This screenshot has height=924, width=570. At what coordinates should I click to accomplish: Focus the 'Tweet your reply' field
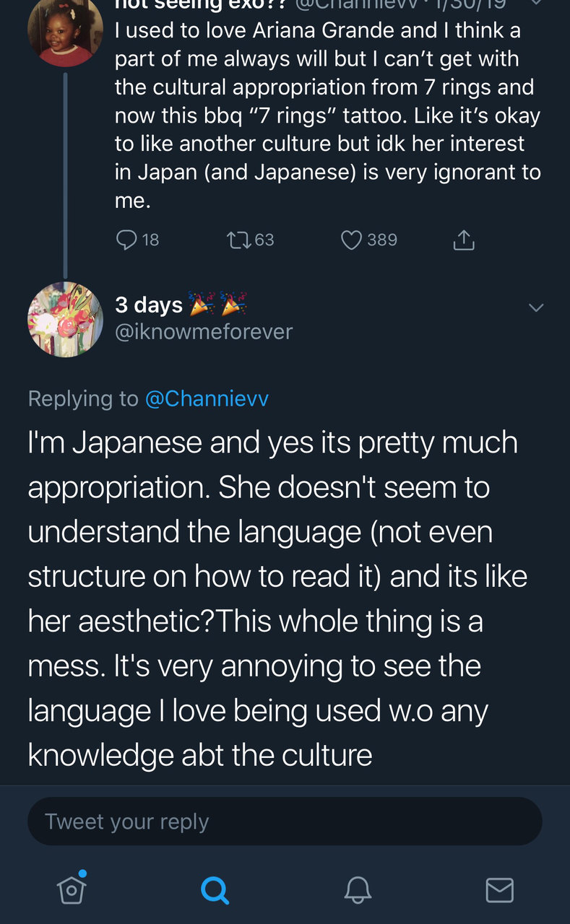coord(285,821)
